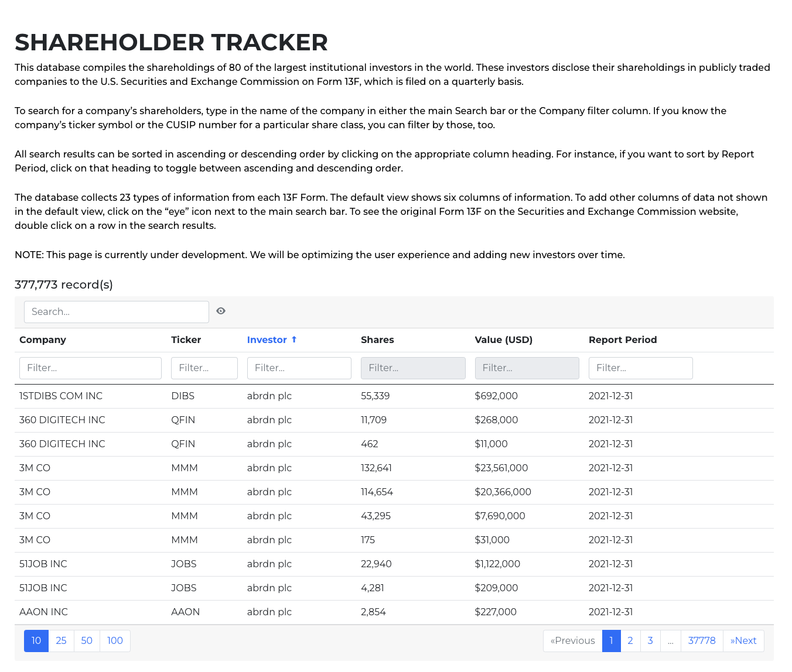792x672 pixels.
Task: Go to page 3
Action: click(650, 640)
